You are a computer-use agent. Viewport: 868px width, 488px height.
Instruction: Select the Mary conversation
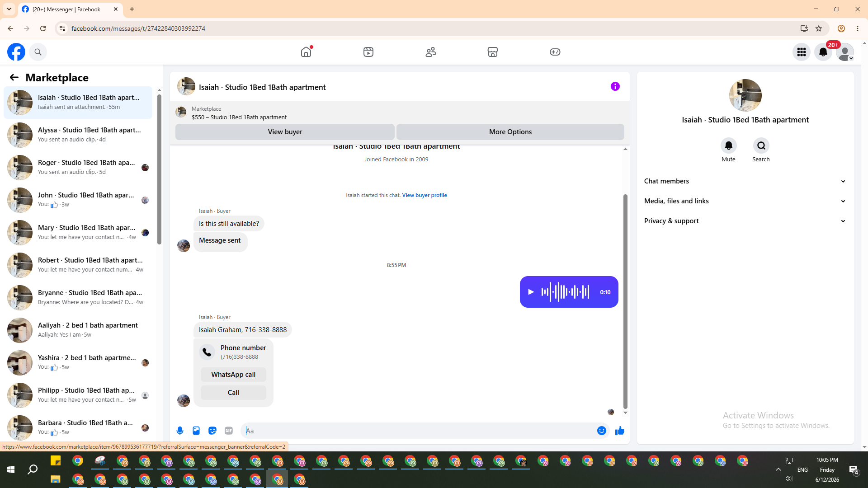tap(78, 233)
